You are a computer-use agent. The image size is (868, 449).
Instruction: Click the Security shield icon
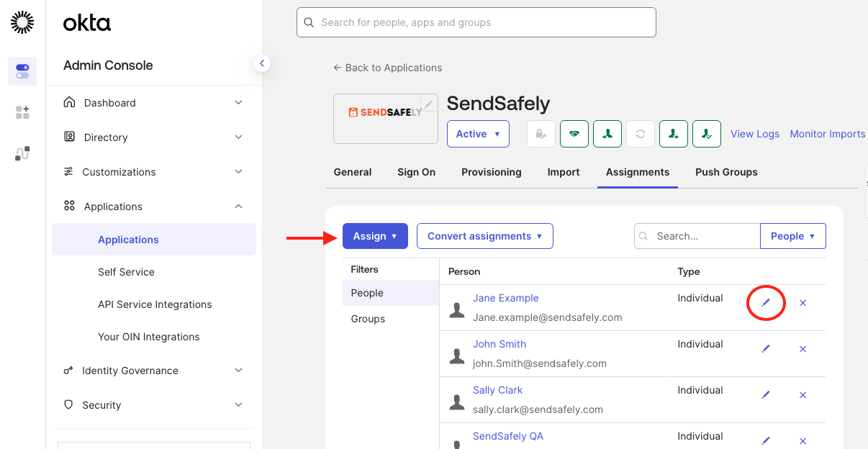[x=68, y=404]
